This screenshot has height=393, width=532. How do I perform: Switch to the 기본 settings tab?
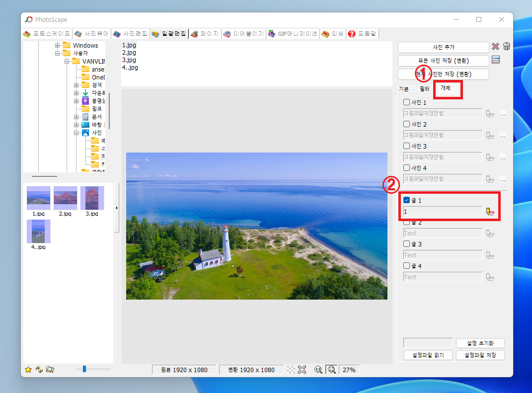(x=404, y=89)
